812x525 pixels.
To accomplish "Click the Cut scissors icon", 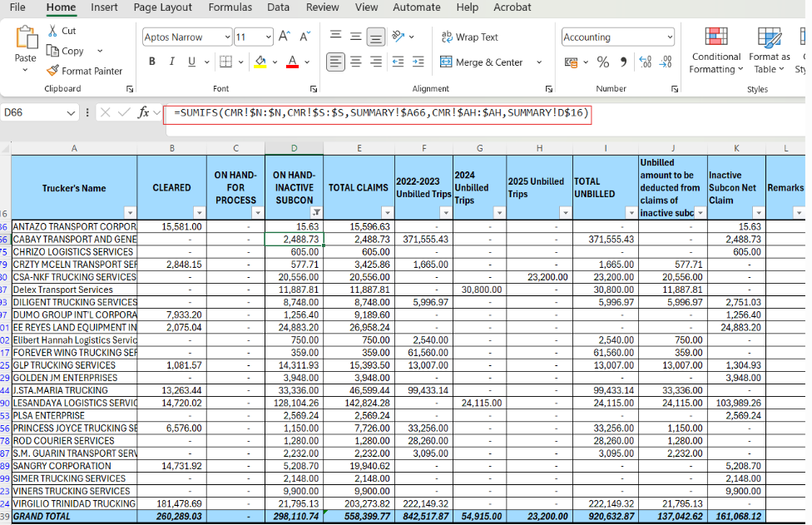I will (52, 31).
